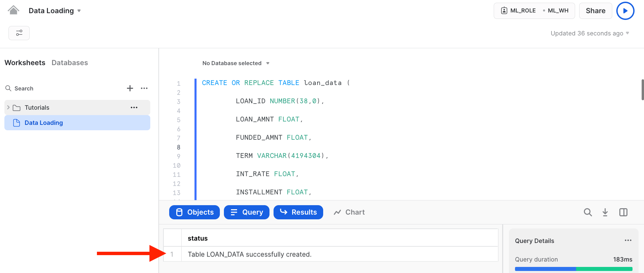Open the filter settings icon
The image size is (644, 273).
19,33
